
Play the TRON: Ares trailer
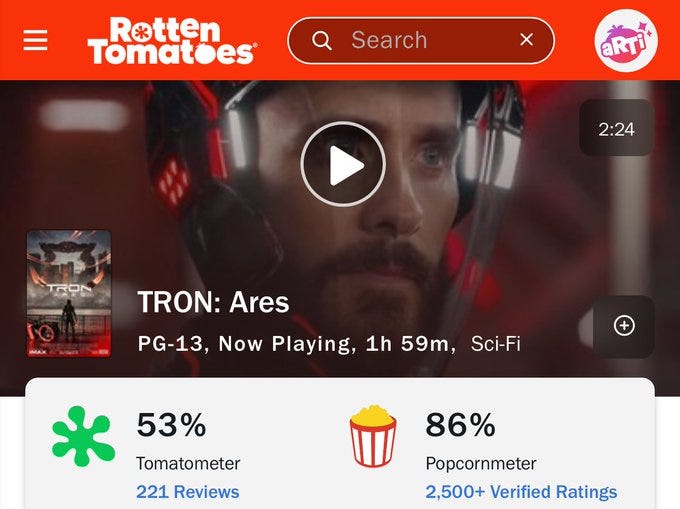point(343,164)
